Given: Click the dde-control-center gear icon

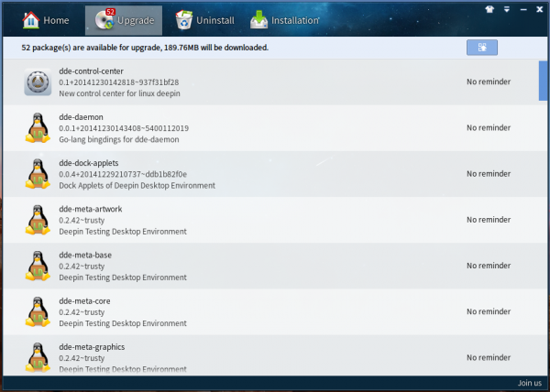Looking at the screenshot, I should pyautogui.click(x=38, y=82).
